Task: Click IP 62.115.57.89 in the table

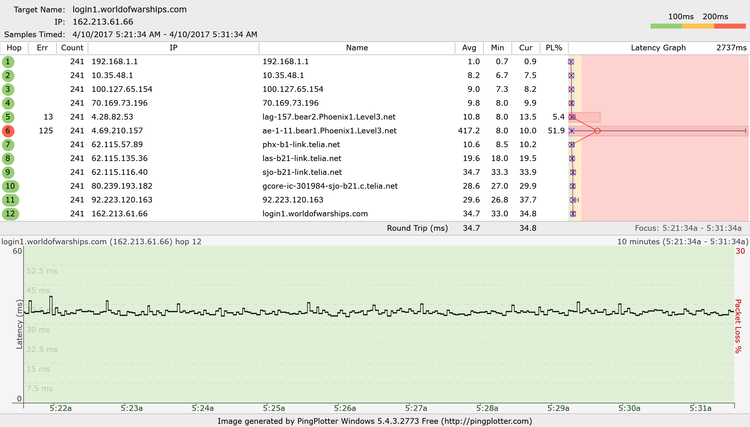Action: click(x=117, y=144)
